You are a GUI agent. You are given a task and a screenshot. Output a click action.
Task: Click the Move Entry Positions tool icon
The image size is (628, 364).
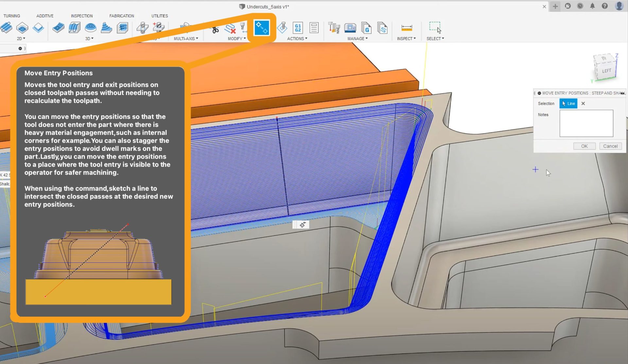click(x=262, y=28)
